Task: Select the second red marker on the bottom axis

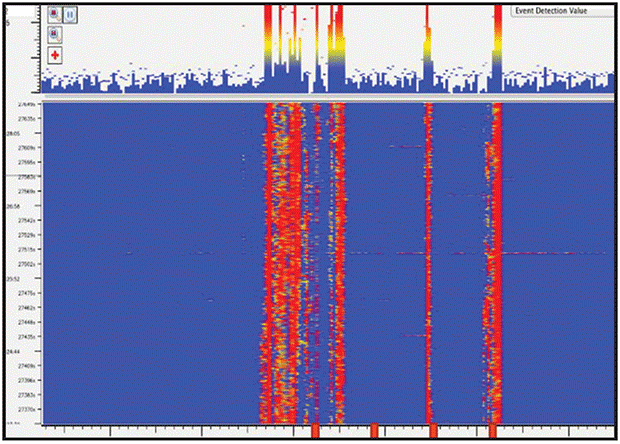Action: pos(375,430)
